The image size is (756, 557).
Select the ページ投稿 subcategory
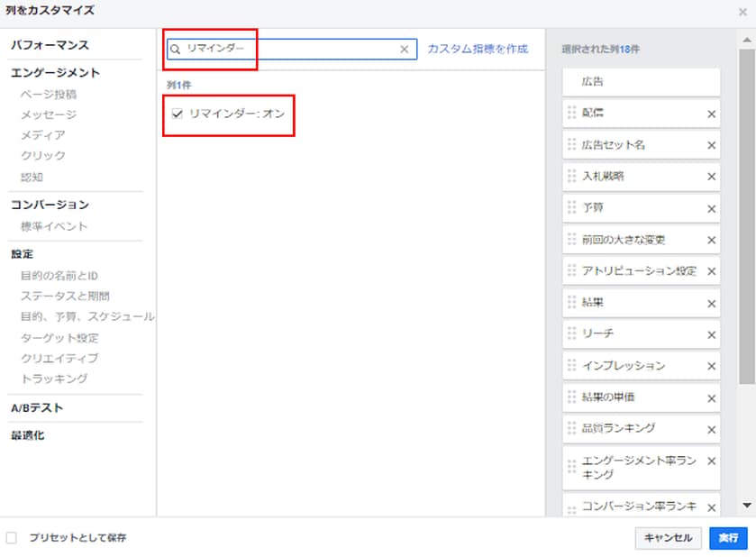(49, 94)
